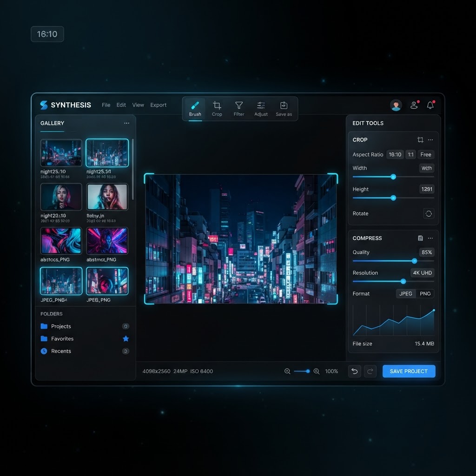Click the 16:10 clock widget

47,34
